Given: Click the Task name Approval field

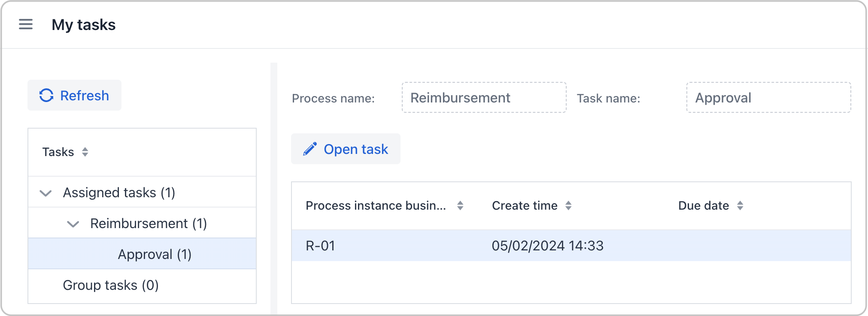Looking at the screenshot, I should (x=768, y=98).
